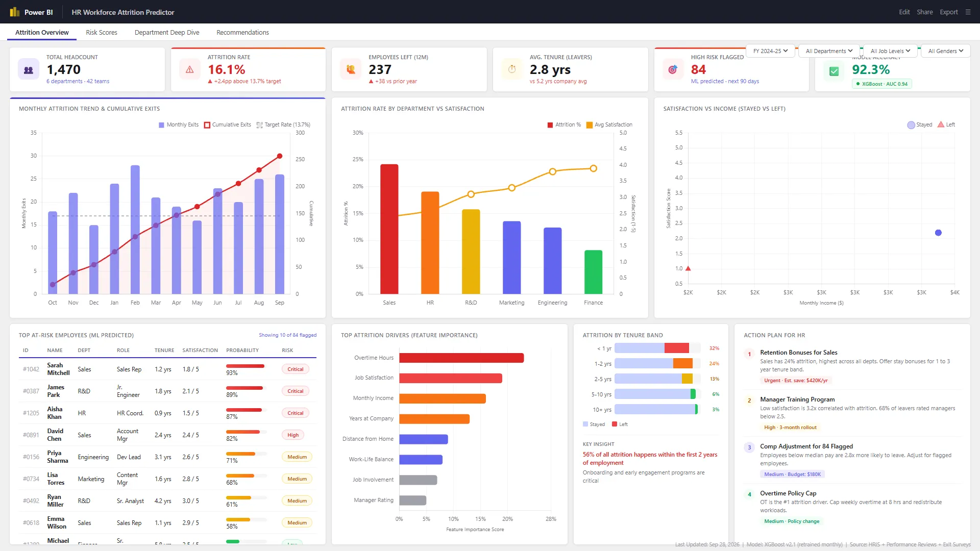Click the High risk badge for David Chen
This screenshot has width=980, height=551.
click(x=293, y=435)
